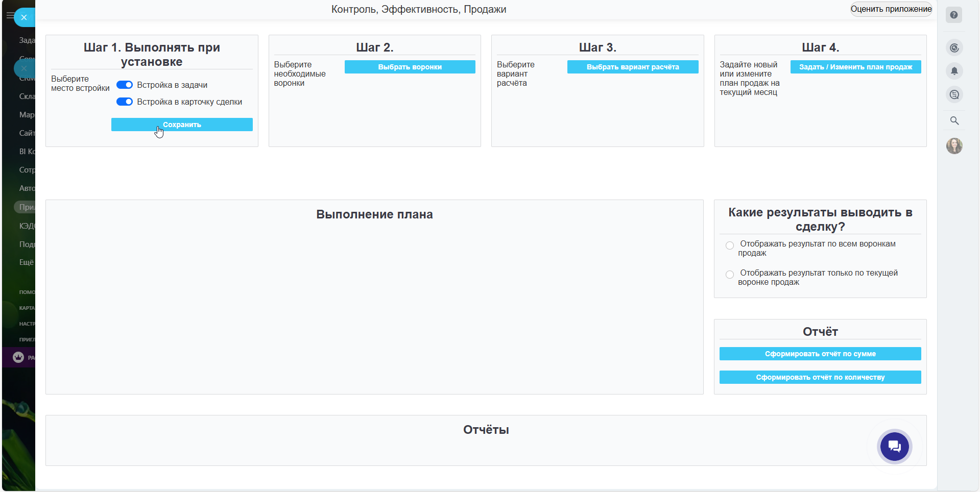This screenshot has width=980, height=492.
Task: Click the Сохранить button
Action: (182, 125)
